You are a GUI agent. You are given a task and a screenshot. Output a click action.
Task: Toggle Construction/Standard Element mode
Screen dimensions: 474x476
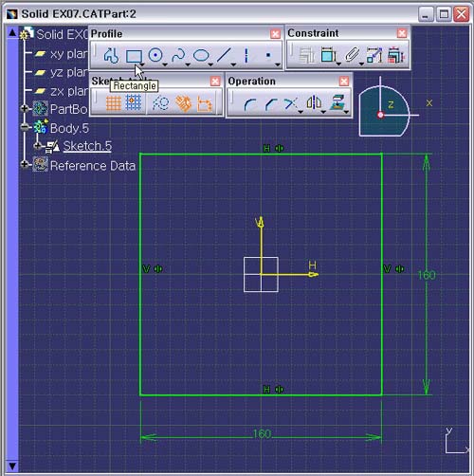coord(160,103)
